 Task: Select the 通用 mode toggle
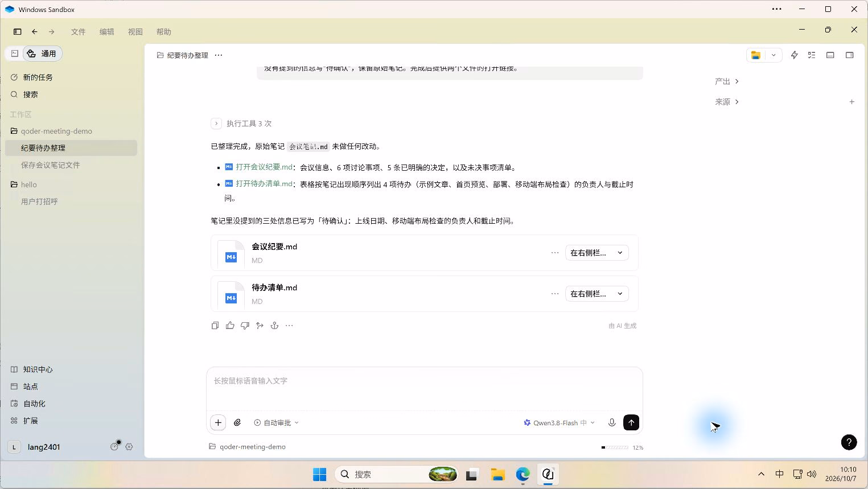point(42,54)
